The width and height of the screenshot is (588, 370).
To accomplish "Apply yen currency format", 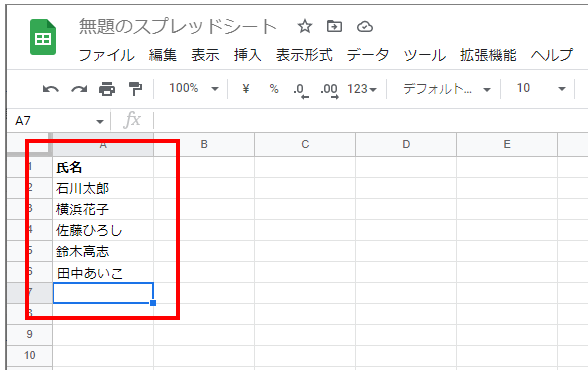I will pos(246,89).
